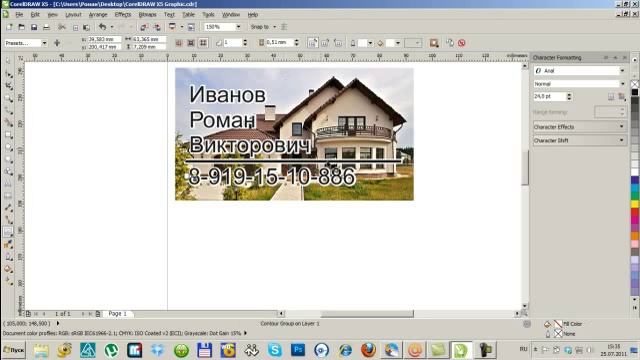Select the Ellipse tool in the toolbox

point(8,147)
